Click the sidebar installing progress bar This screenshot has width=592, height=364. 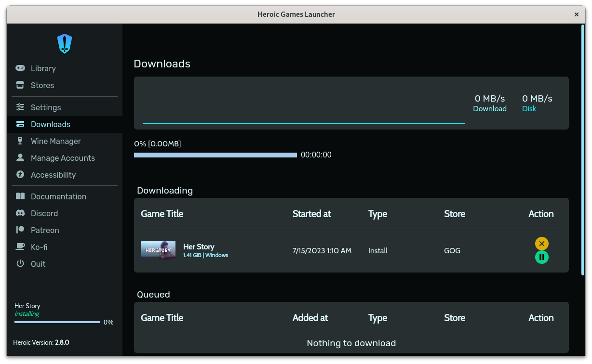pos(57,322)
